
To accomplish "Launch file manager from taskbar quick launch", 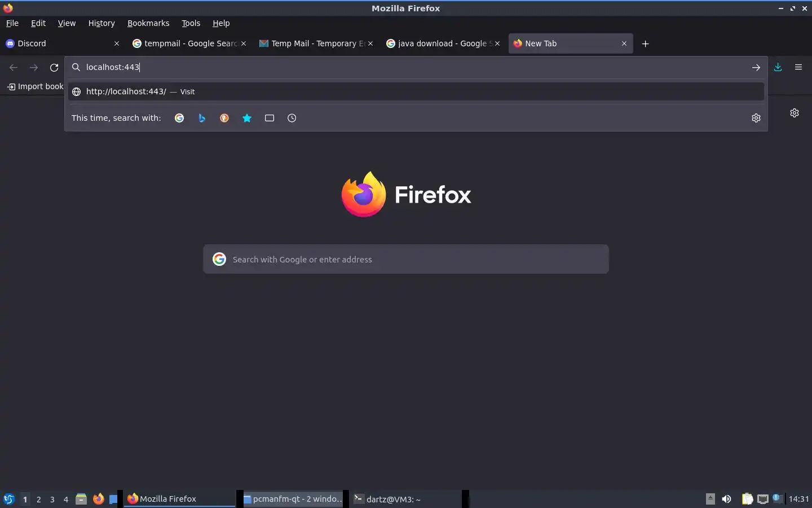I will (81, 499).
